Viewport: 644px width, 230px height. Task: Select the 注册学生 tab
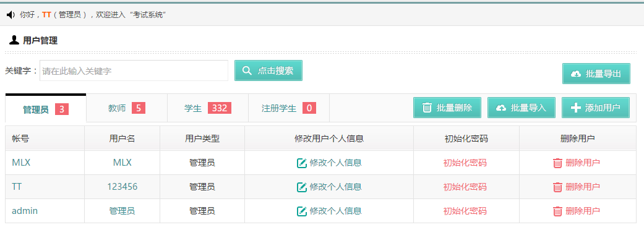[x=289, y=108]
